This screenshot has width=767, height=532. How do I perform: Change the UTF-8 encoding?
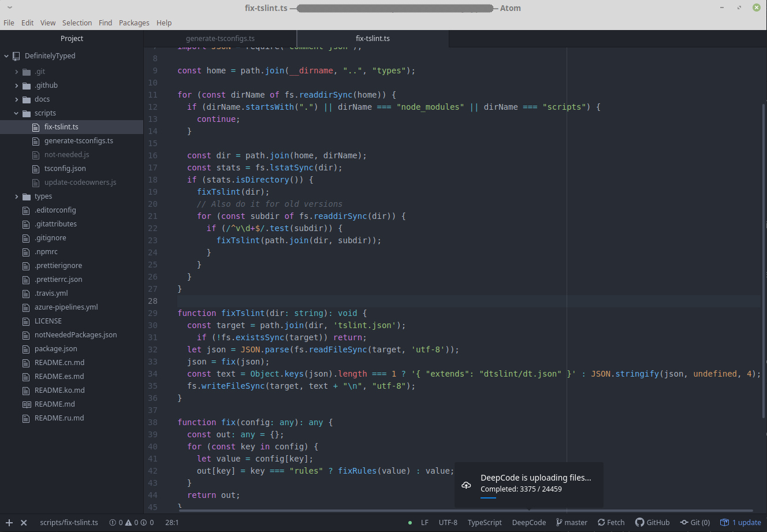pos(448,522)
